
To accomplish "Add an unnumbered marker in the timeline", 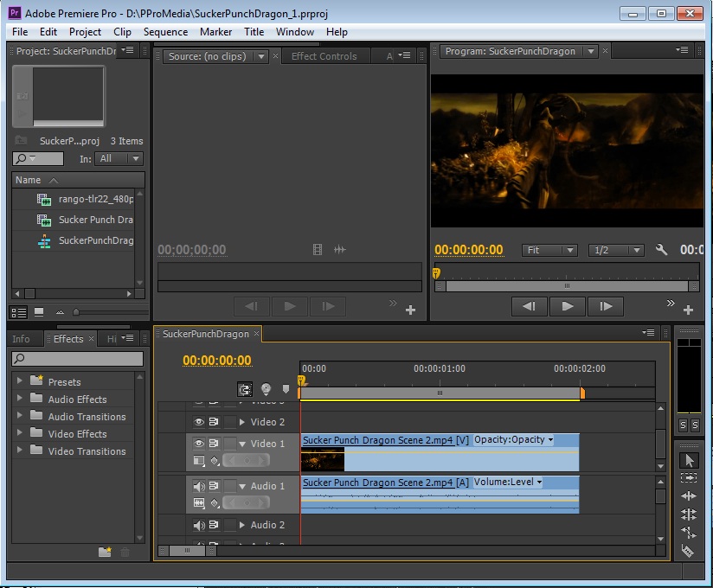I will pos(286,389).
